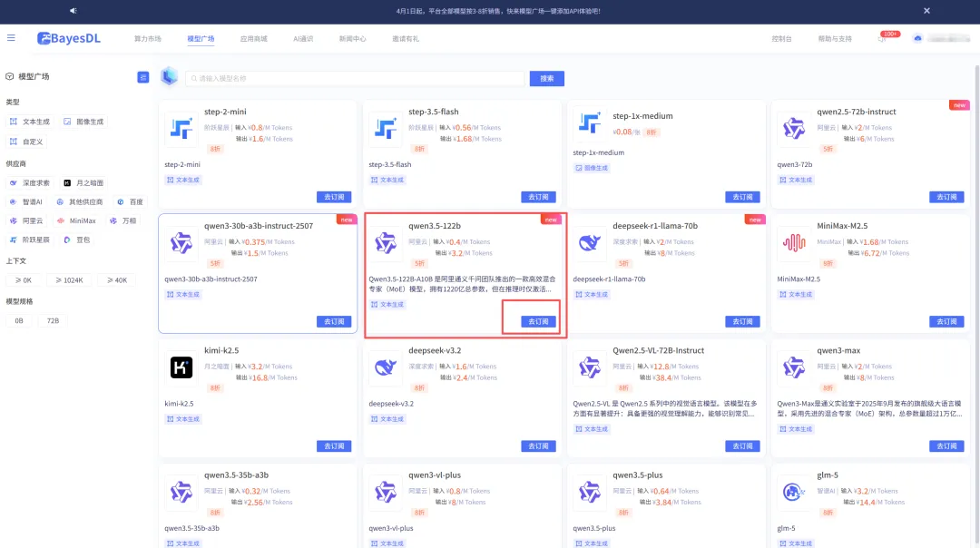Select model size 0B
This screenshot has height=548, width=980.
[x=19, y=320]
